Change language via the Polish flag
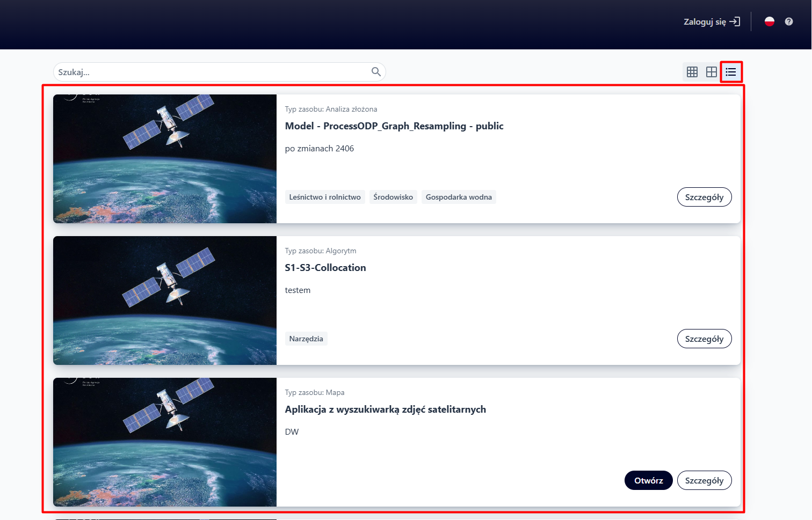Screen dimensions: 812x520 point(770,21)
